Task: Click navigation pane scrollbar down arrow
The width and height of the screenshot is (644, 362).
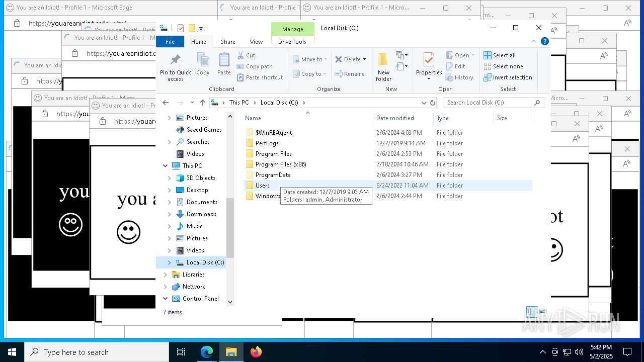Action: click(230, 302)
